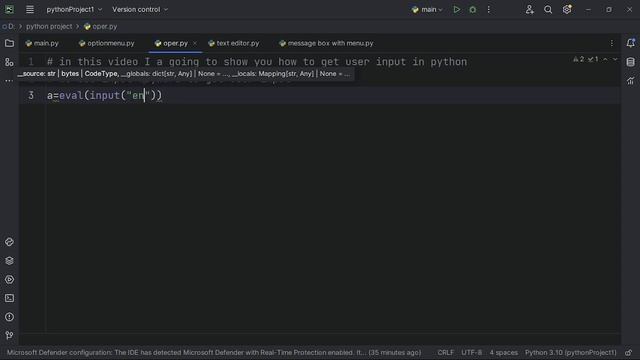The image size is (640, 360).
Task: Expand the Version control dropdown
Action: click(x=140, y=9)
